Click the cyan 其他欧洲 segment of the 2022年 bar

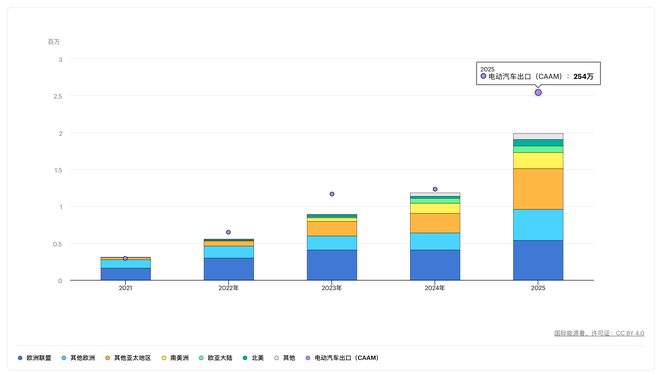[229, 252]
